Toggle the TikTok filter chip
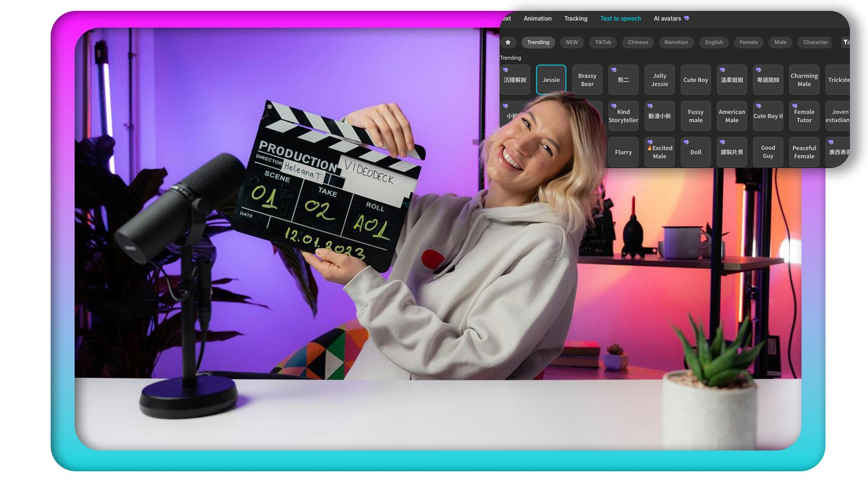 click(603, 42)
